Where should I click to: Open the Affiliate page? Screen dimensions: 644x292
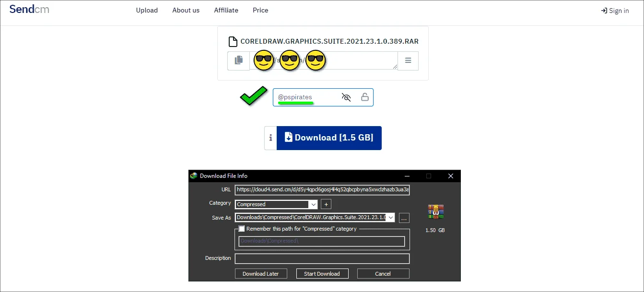pos(226,10)
